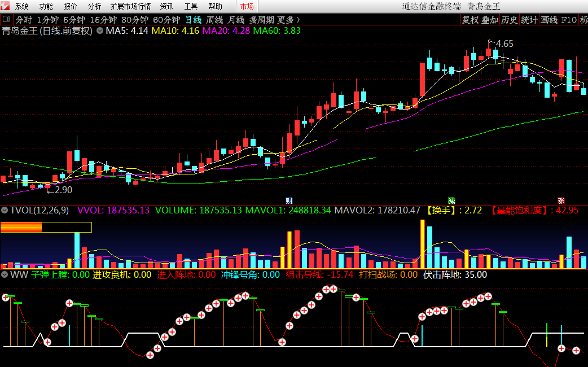Click the VVOL: 187535.13 value
The height and width of the screenshot is (367, 588).
[113, 210]
